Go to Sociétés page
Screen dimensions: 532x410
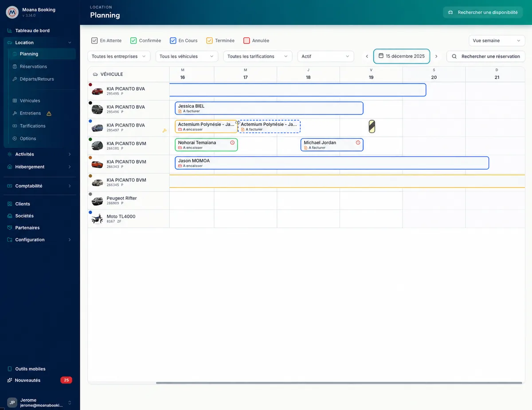tap(24, 216)
